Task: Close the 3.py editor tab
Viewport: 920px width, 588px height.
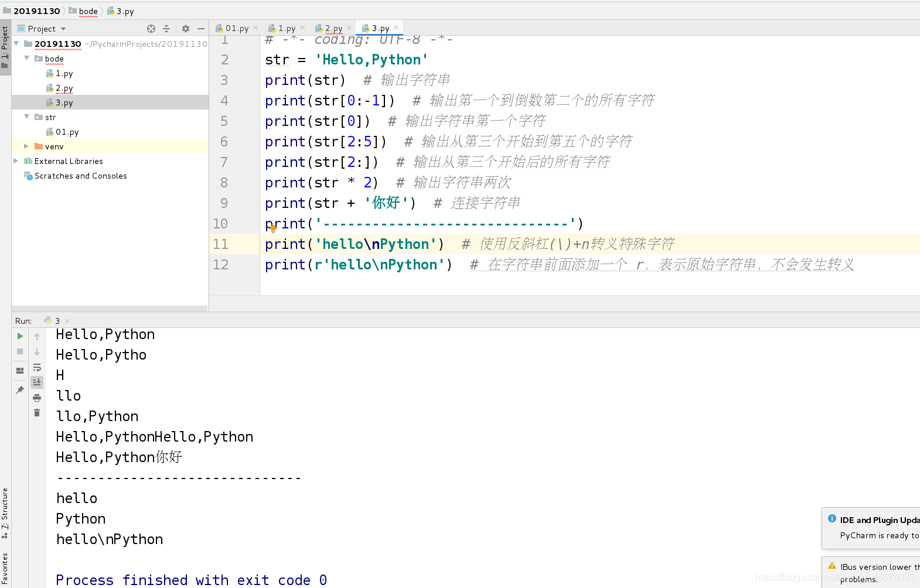Action: pos(396,28)
